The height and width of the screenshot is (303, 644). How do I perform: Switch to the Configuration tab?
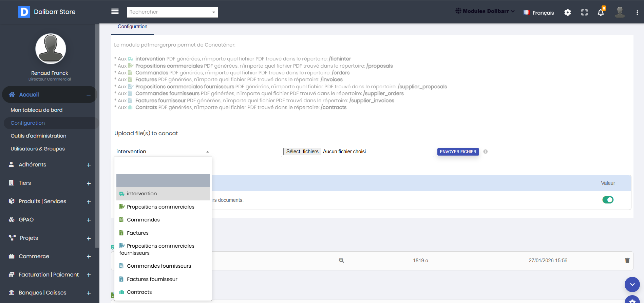(x=132, y=26)
